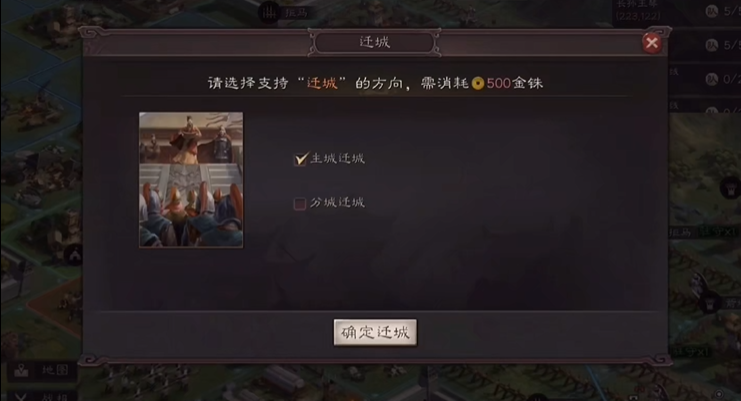The width and height of the screenshot is (741, 401).
Task: Select the 0/2 troop row icon
Action: pyautogui.click(x=712, y=79)
